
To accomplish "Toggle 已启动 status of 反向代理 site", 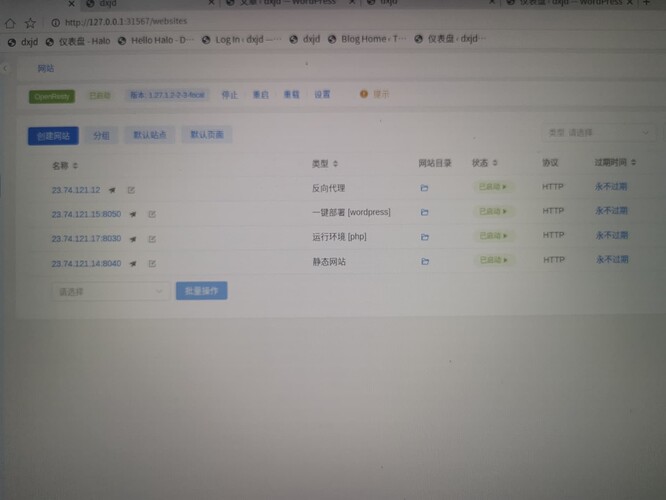I will [x=491, y=186].
